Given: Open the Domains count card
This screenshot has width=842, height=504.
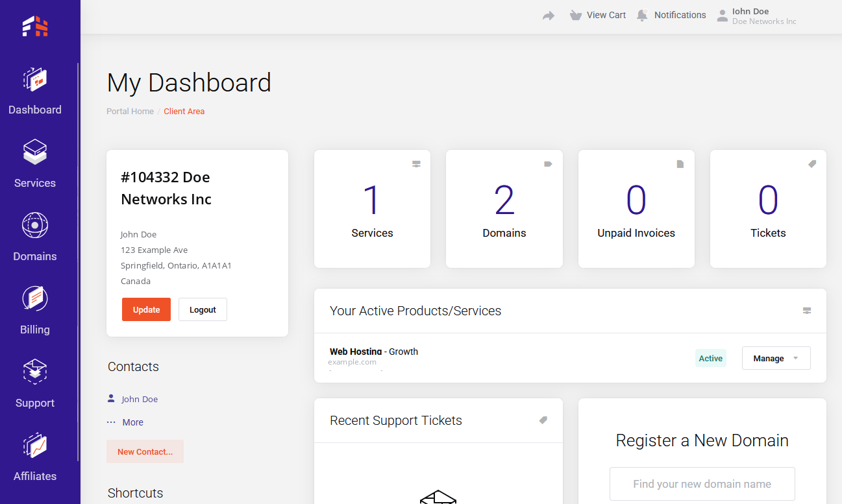Looking at the screenshot, I should click(x=504, y=209).
